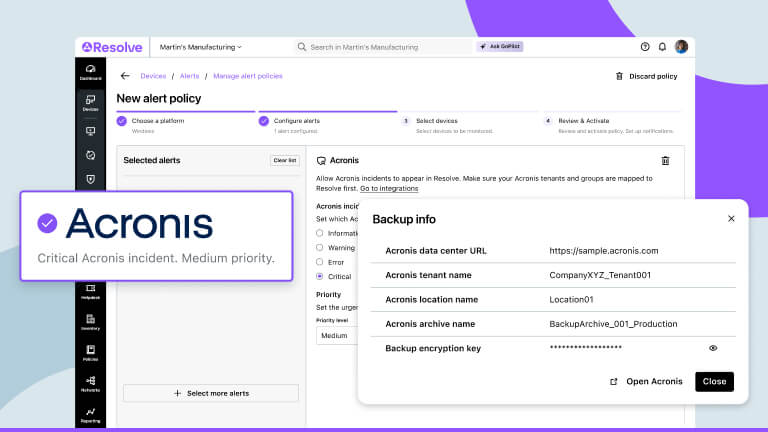Click the masked encryption key value

pyautogui.click(x=585, y=348)
